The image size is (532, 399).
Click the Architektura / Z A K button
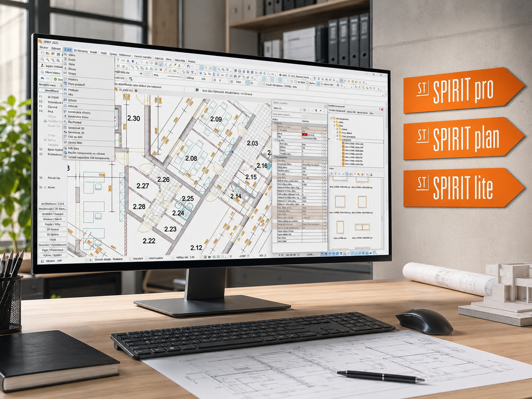tap(53, 204)
